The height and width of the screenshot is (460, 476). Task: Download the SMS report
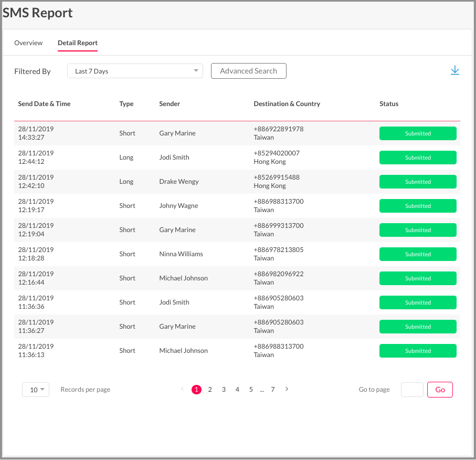click(454, 70)
